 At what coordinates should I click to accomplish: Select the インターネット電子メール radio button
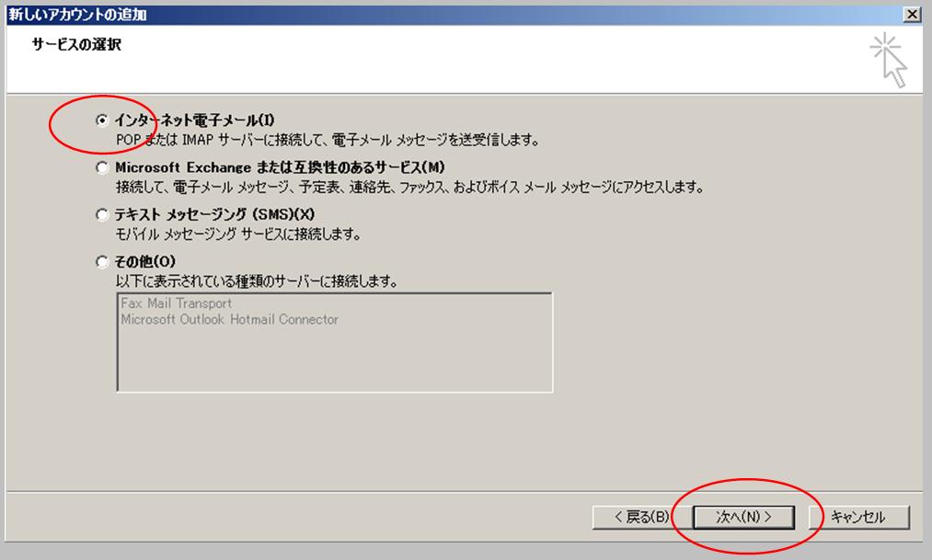pyautogui.click(x=102, y=120)
